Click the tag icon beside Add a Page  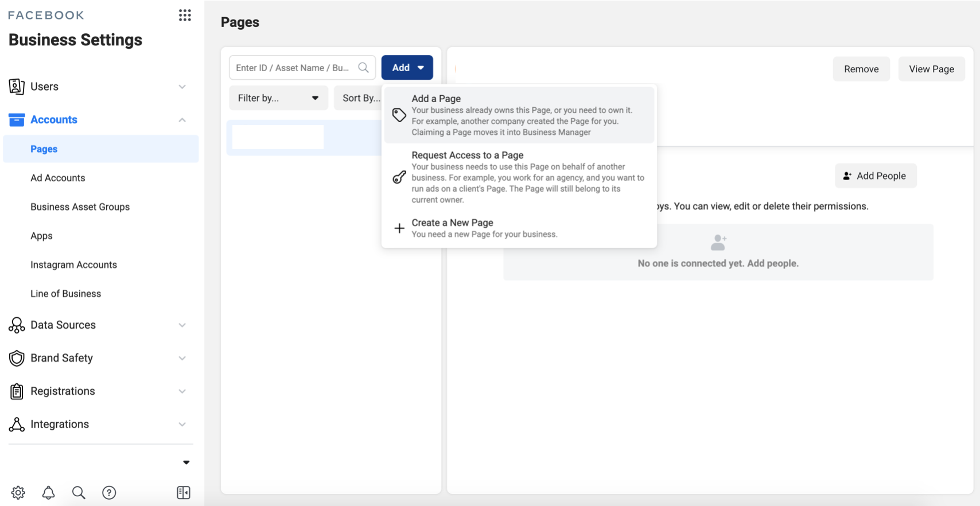pos(399,115)
